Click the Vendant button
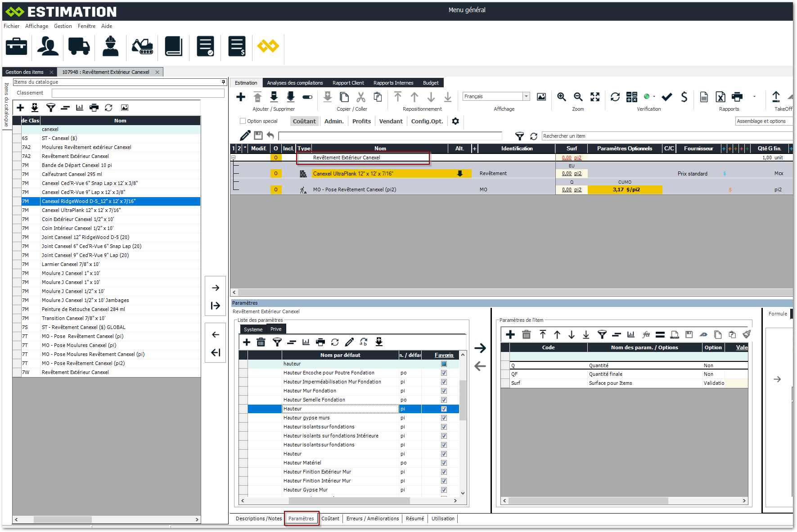Viewport: 797px width, 532px height. [391, 121]
